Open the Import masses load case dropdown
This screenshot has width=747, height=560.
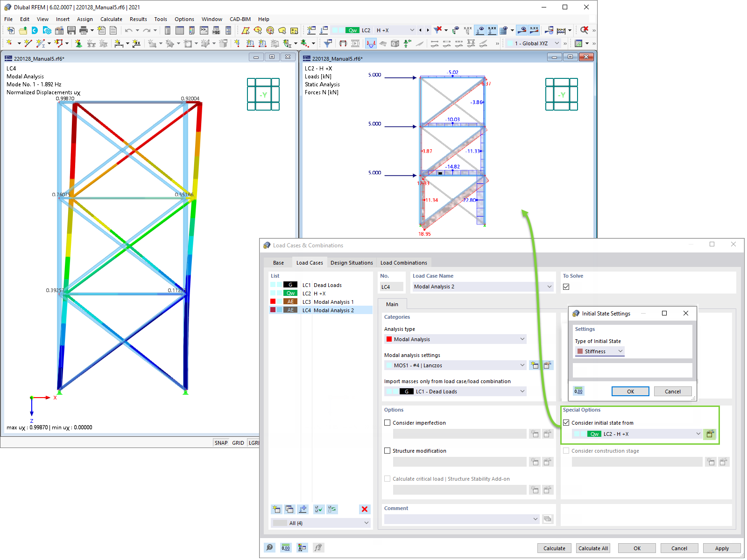(523, 391)
